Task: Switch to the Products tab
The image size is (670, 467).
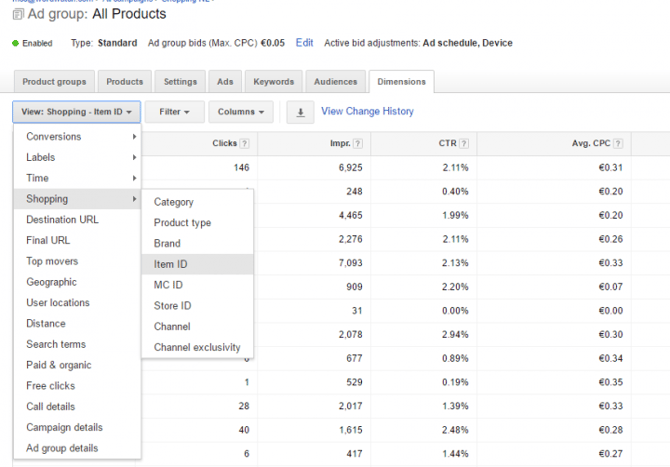Action: (125, 82)
